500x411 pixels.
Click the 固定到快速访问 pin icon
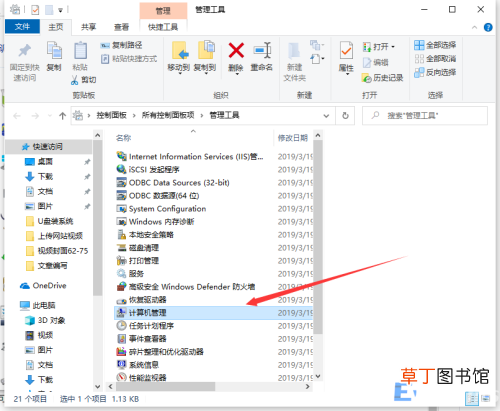tap(24, 51)
